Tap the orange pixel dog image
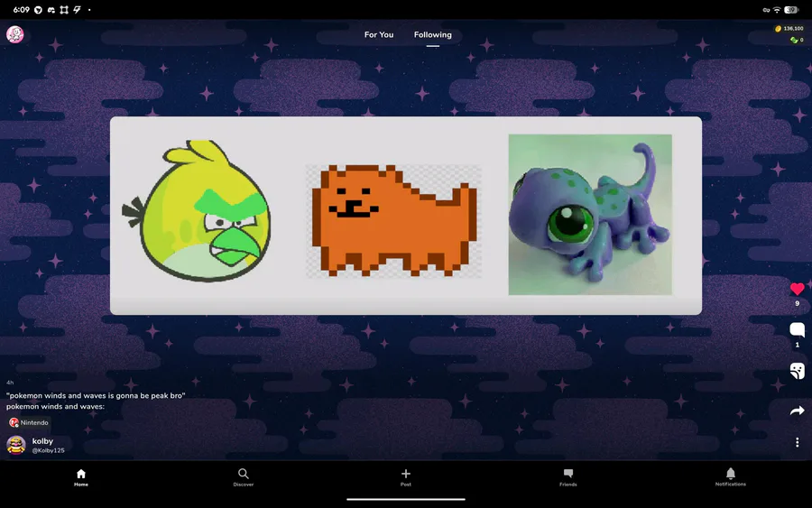Screen dimensions: 812x508 [x=393, y=221]
